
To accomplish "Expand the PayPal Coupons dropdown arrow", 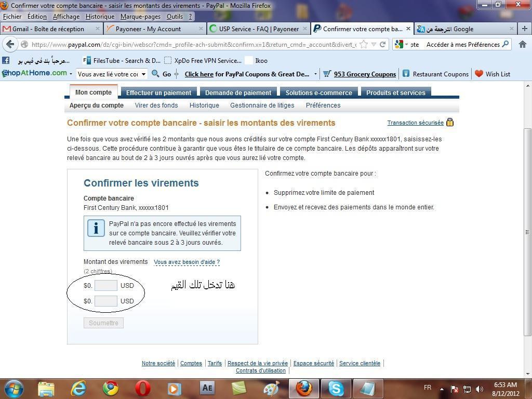I will [x=315, y=74].
